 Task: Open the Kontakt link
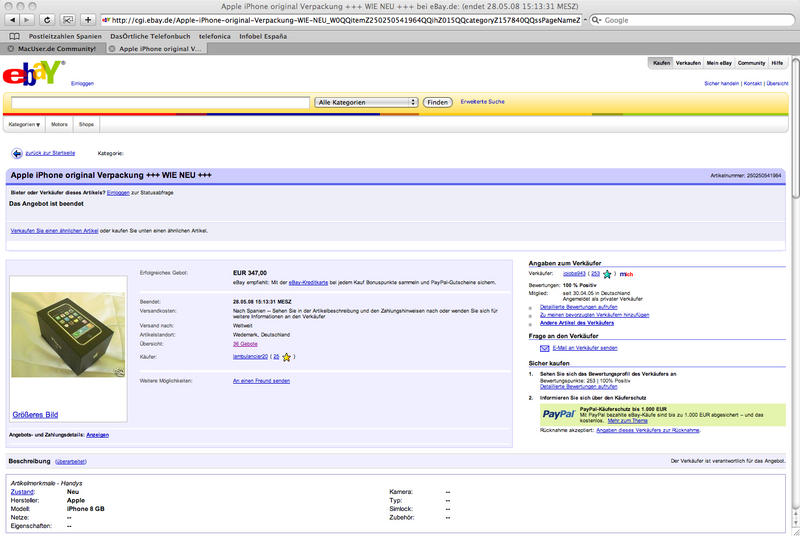[x=753, y=84]
